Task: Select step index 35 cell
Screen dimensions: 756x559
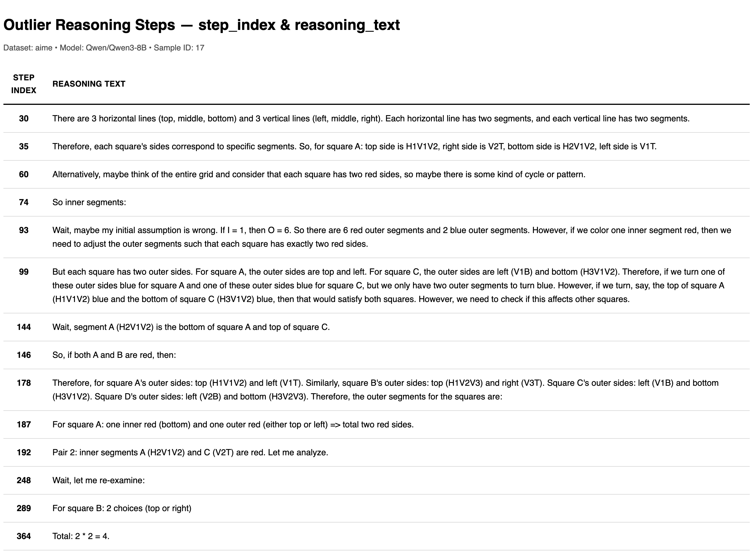Action: [24, 146]
